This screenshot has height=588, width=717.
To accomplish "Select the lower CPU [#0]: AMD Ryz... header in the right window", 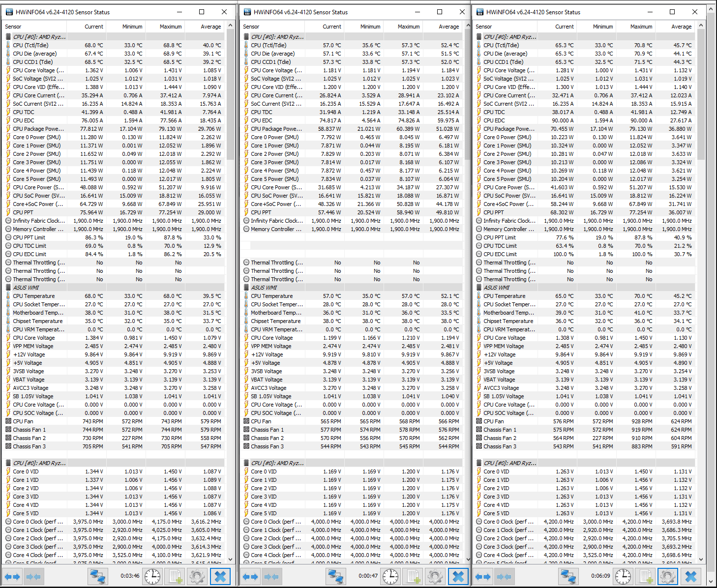I will click(584, 463).
